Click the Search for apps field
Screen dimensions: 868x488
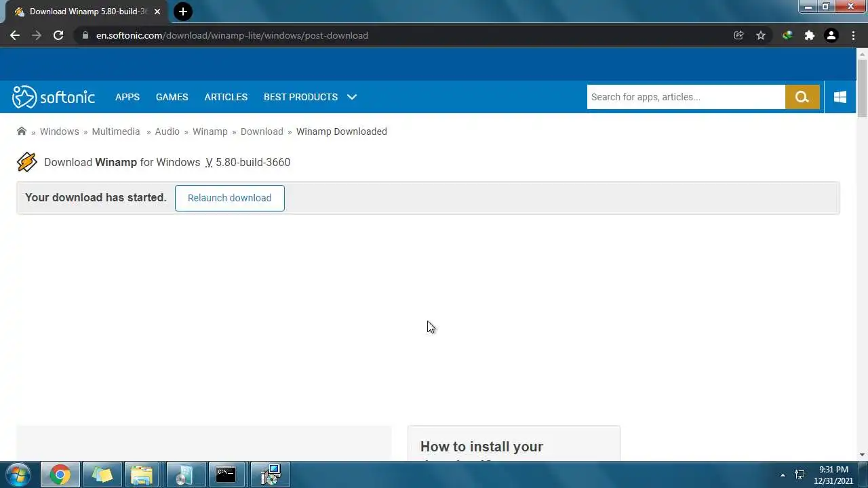686,97
